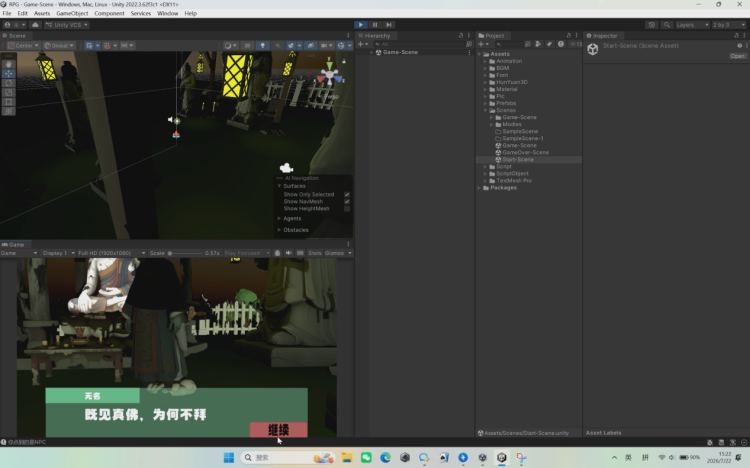Expand the Obstacles section
Viewport: 750px width, 468px height.
279,230
